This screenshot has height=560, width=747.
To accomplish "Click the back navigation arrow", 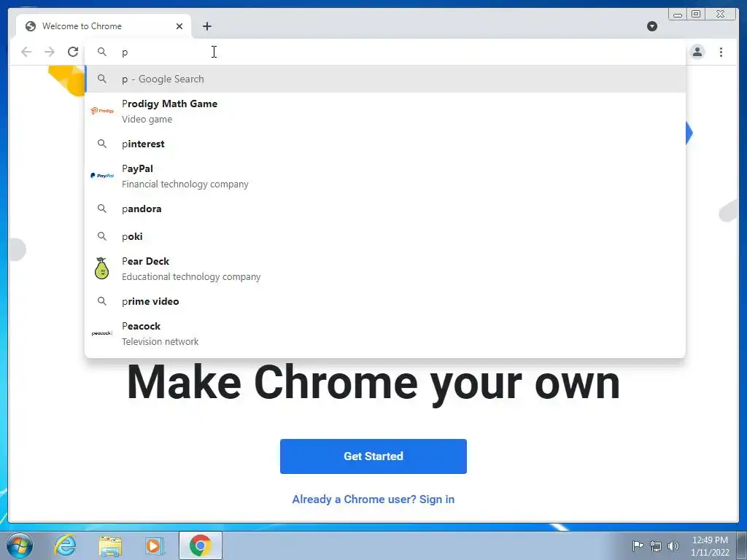I will click(26, 52).
